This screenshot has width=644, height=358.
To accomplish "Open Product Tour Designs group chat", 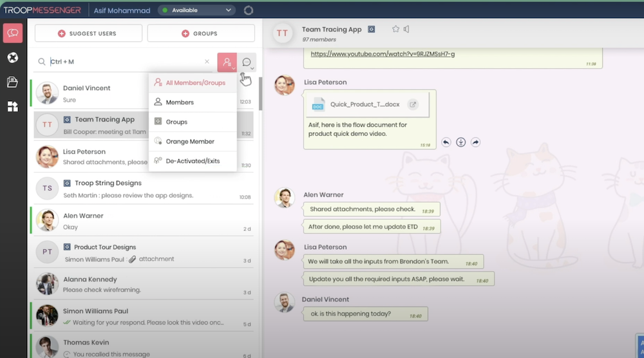I will (144, 252).
